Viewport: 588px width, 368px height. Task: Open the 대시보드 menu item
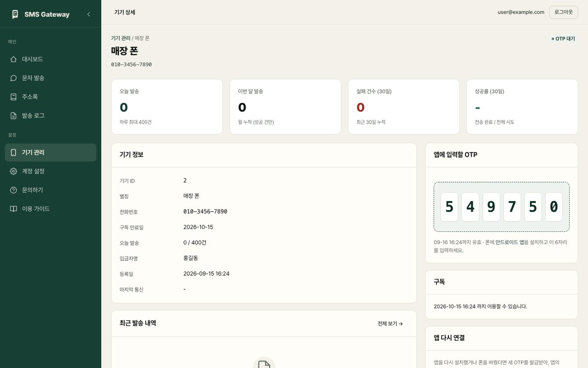click(51, 59)
